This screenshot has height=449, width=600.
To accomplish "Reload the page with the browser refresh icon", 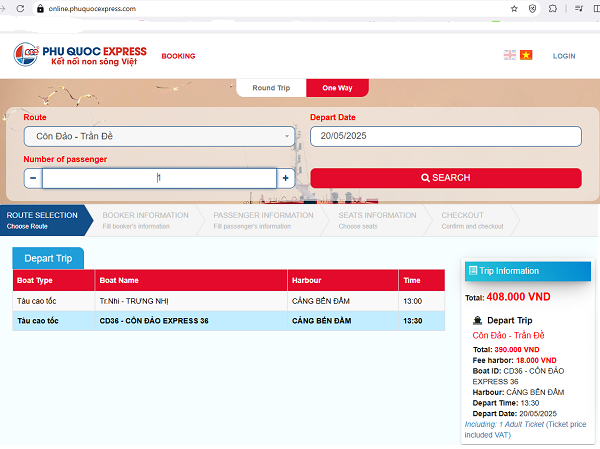I will 20,8.
